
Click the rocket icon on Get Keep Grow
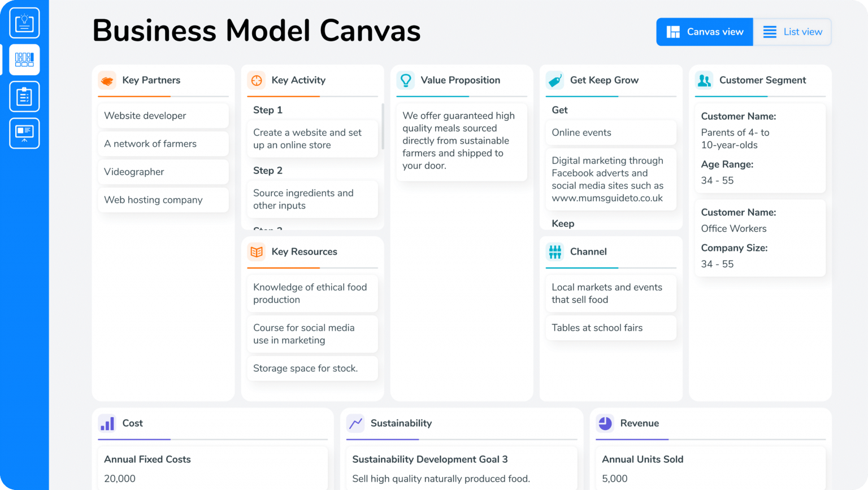click(x=555, y=80)
